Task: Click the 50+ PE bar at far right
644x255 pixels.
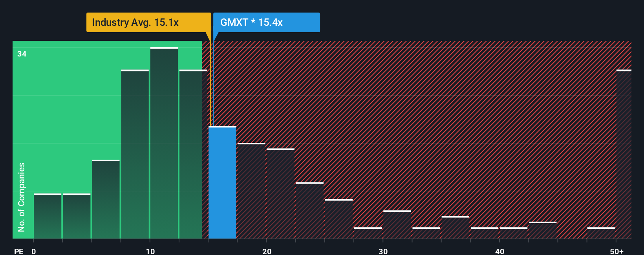Action: pos(624,154)
